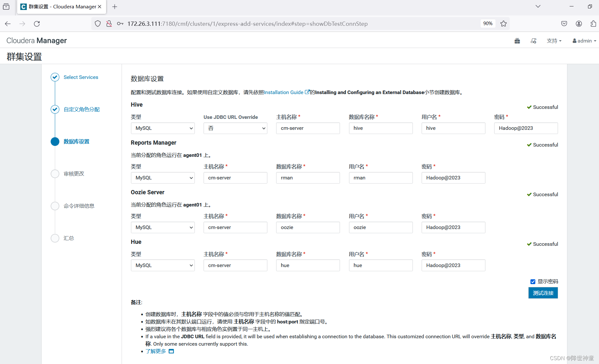The image size is (599, 364).
Task: Click the 测试连接 button
Action: click(543, 293)
